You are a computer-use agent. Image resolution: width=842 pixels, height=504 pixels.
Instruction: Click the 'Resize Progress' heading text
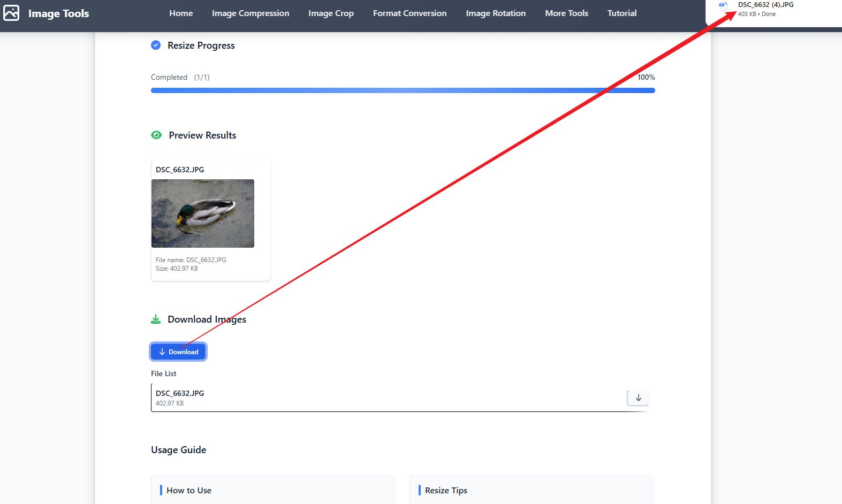coord(201,45)
